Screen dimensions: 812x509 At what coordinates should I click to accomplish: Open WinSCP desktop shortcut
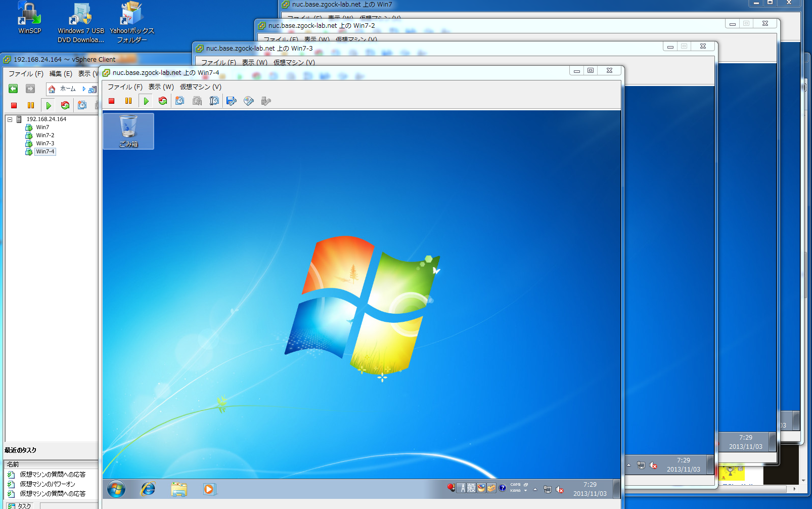29,18
